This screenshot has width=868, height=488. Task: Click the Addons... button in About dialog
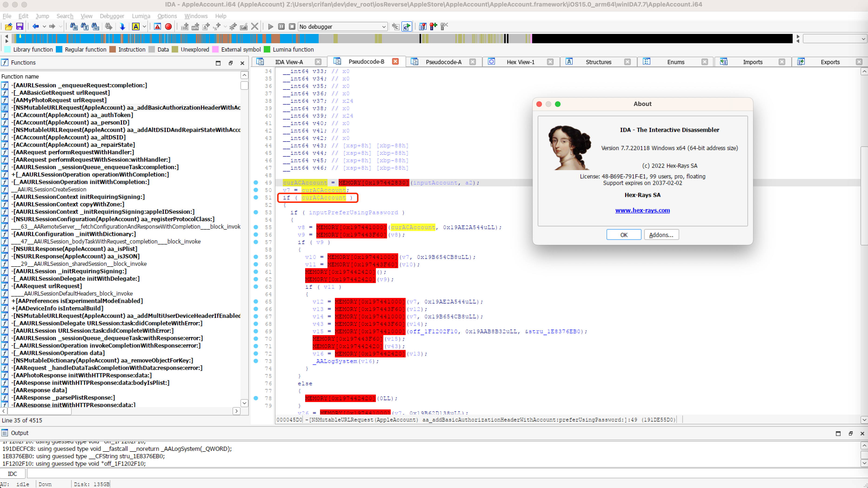[x=661, y=235]
